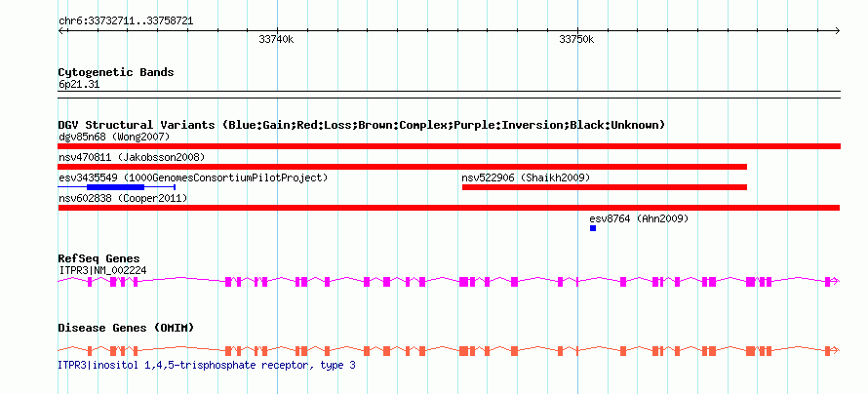Click the right arrowhead of the ruler

point(837,30)
